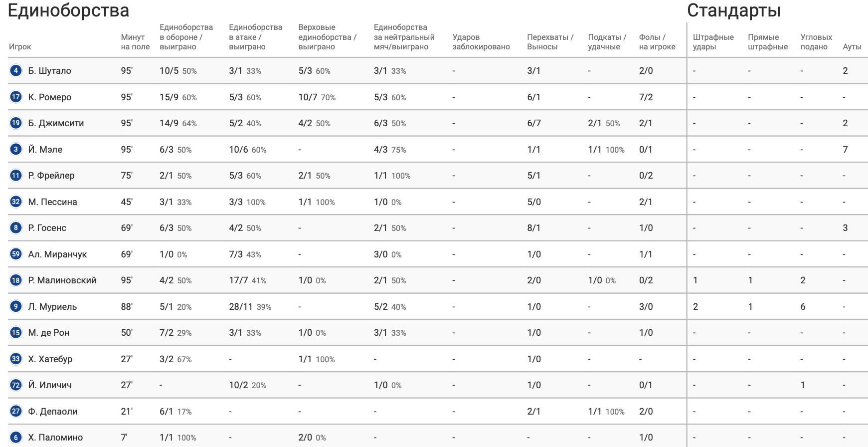Sort by Ауты column header
The height and width of the screenshot is (447, 868).
tap(852, 46)
